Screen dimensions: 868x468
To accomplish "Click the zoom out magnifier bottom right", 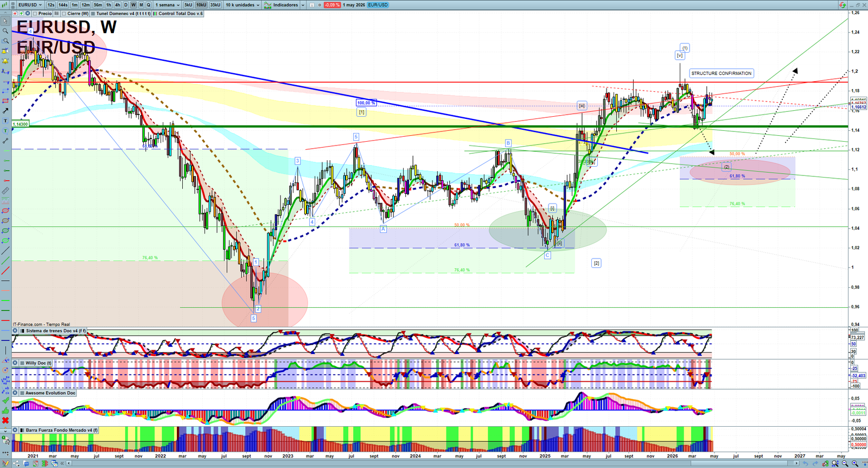I will tap(845, 463).
